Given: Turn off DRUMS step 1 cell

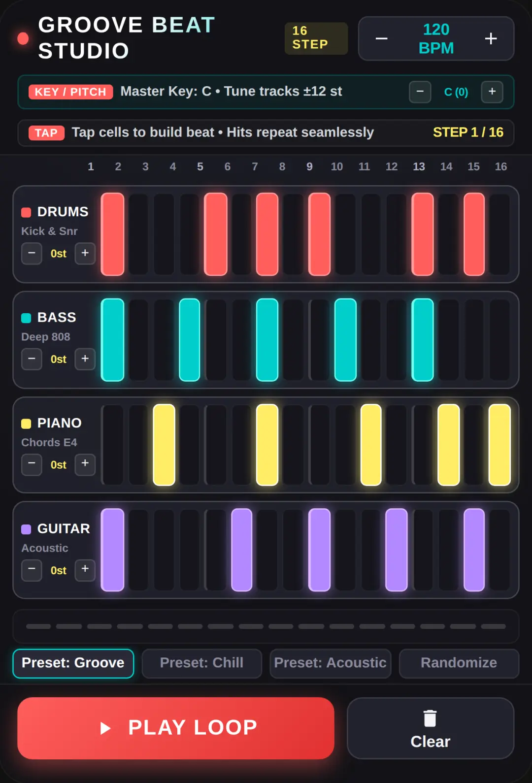Looking at the screenshot, I should [112, 234].
